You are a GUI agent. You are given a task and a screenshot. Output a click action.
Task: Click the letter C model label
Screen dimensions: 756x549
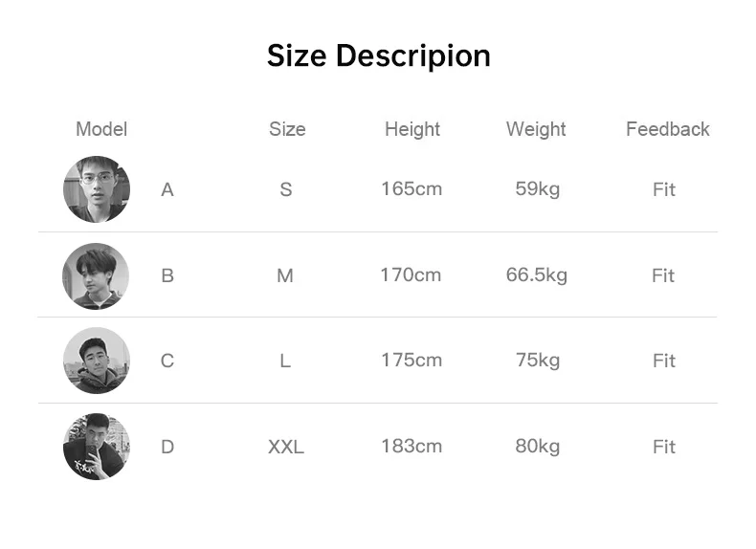tap(167, 361)
